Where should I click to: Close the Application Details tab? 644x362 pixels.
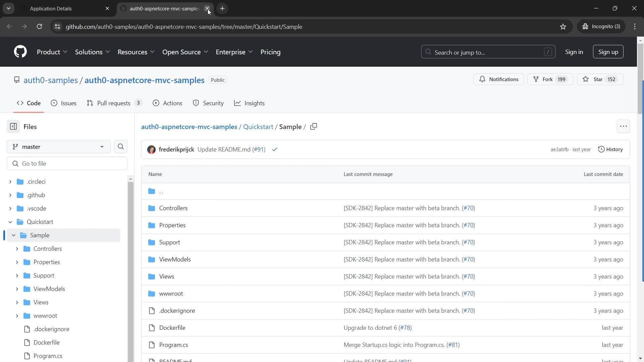(107, 8)
